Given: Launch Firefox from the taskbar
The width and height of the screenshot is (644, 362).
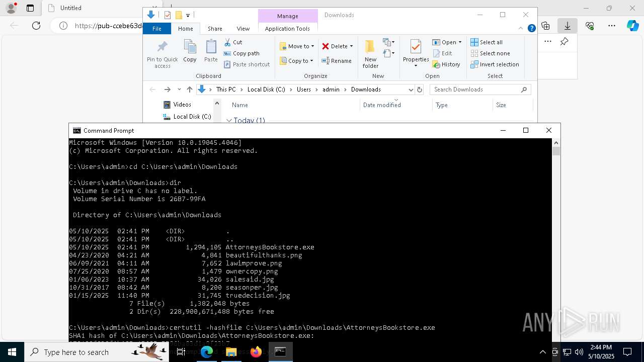Looking at the screenshot, I should [256, 352].
